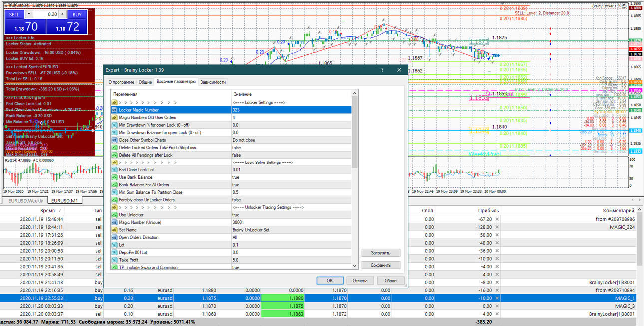
Task: Confirm settings with the OK button
Action: coord(330,280)
